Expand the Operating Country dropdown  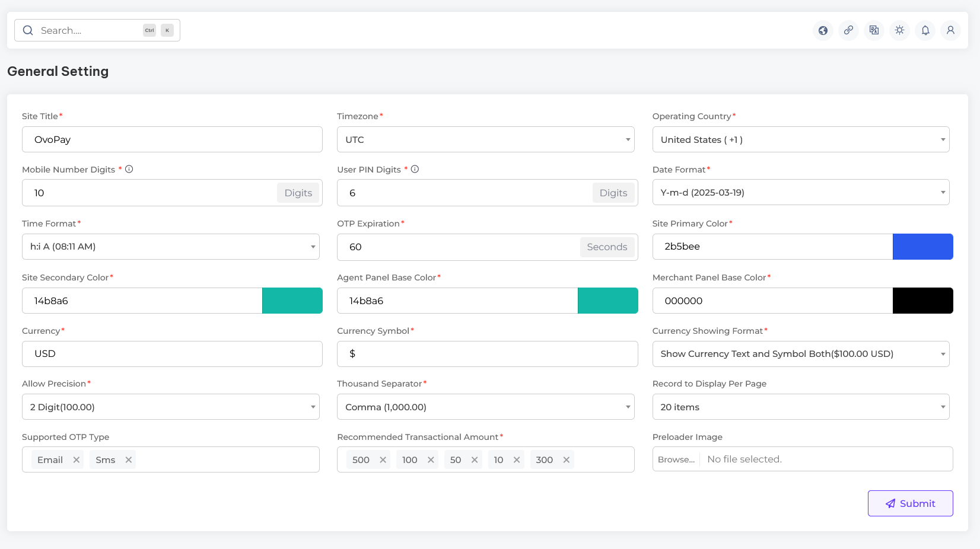point(800,140)
